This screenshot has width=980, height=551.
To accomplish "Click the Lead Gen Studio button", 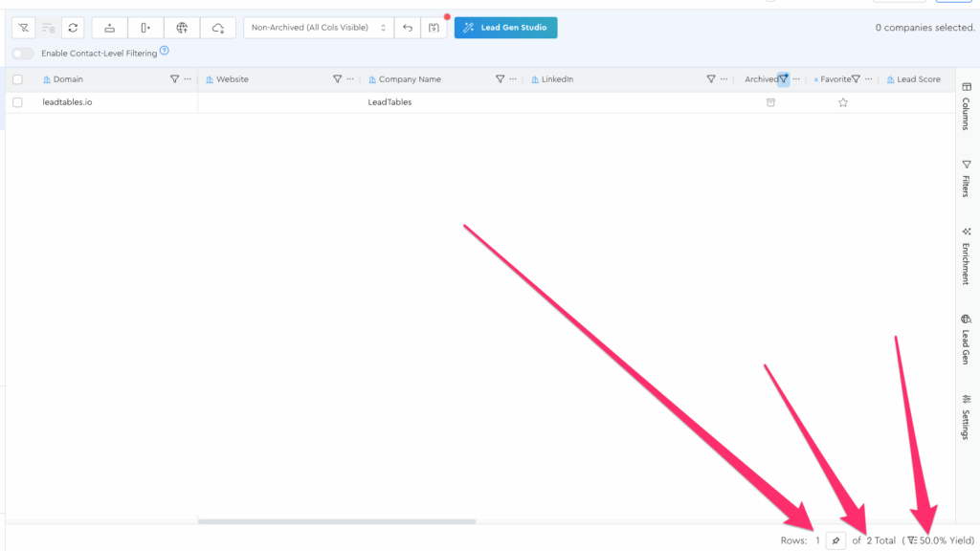I will 505,28.
